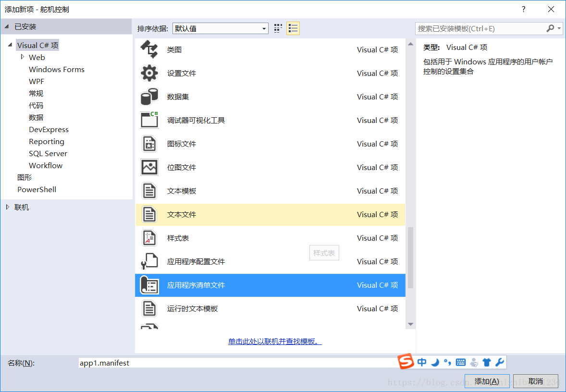The width and height of the screenshot is (566, 392).
Task: Select 代码 category
Action: click(x=36, y=105)
